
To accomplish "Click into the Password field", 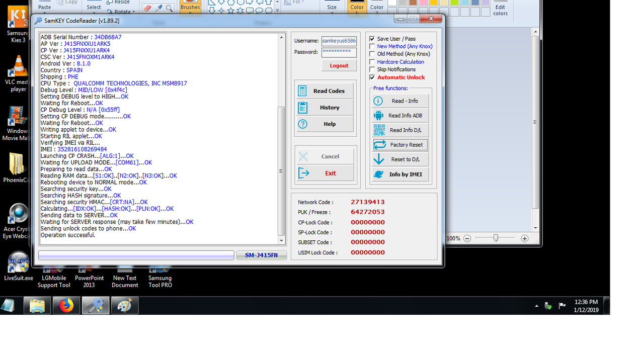I will pos(339,52).
